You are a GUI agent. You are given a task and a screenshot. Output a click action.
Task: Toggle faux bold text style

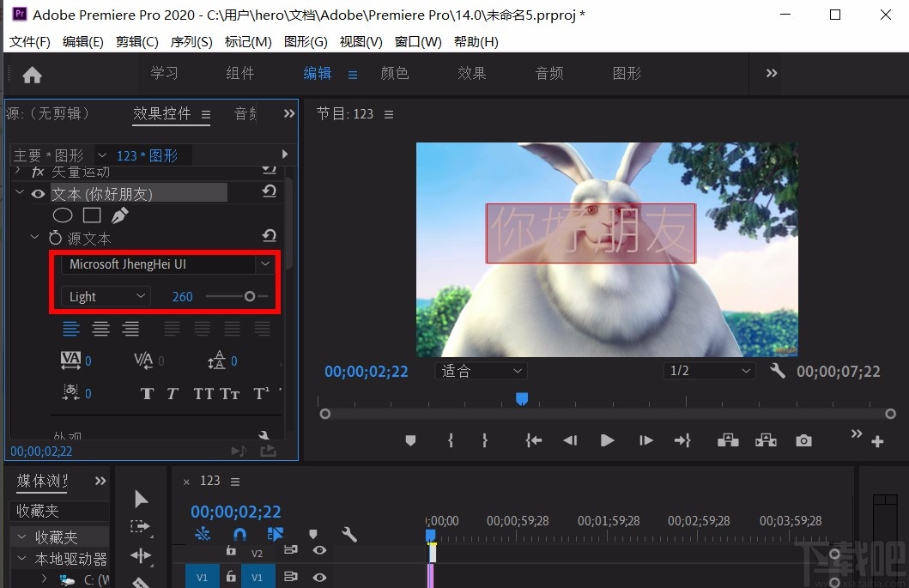tap(147, 394)
